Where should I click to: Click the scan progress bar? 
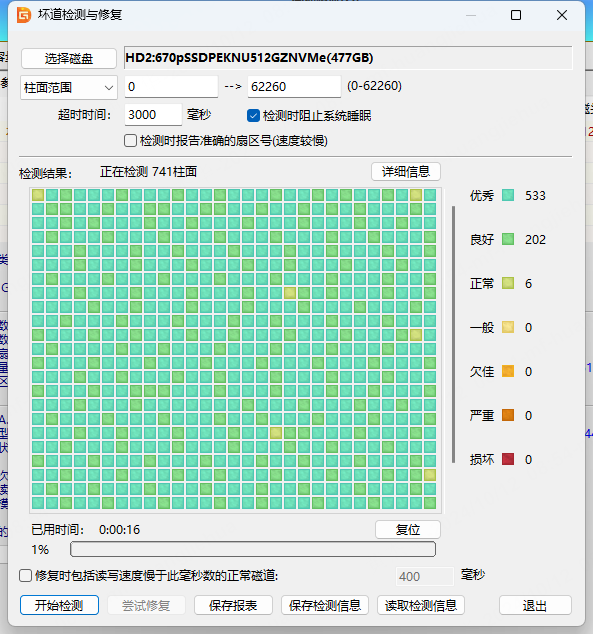coord(253,549)
